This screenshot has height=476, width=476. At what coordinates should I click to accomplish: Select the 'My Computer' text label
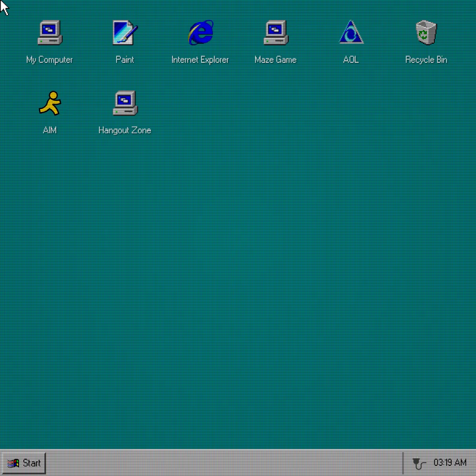click(x=49, y=59)
